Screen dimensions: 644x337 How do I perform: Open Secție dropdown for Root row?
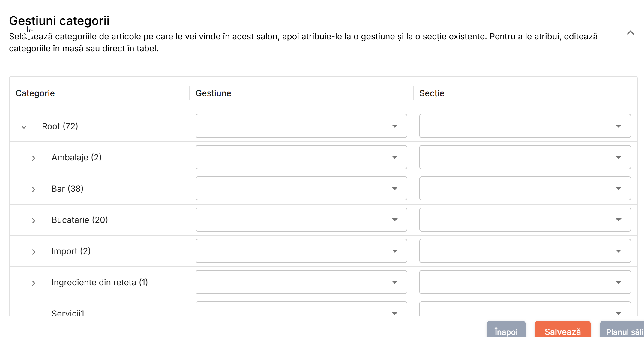pos(525,126)
